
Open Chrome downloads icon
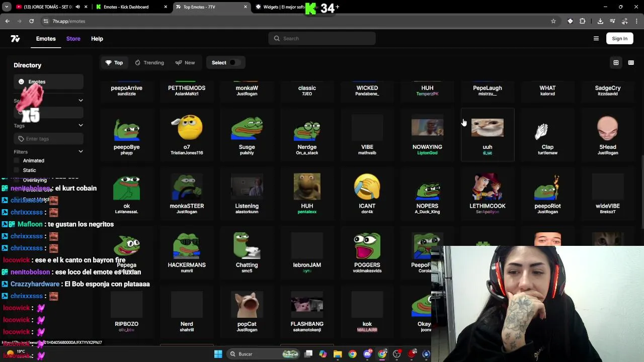tap(600, 21)
